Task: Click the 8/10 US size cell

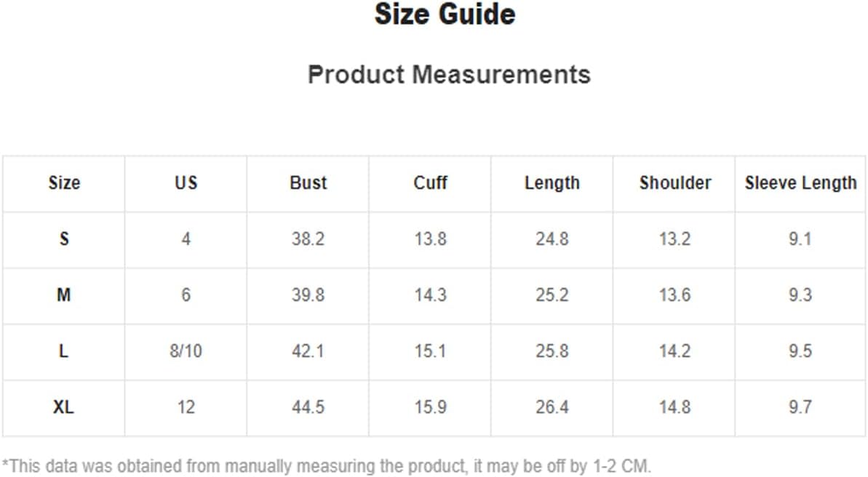Action: (x=186, y=350)
